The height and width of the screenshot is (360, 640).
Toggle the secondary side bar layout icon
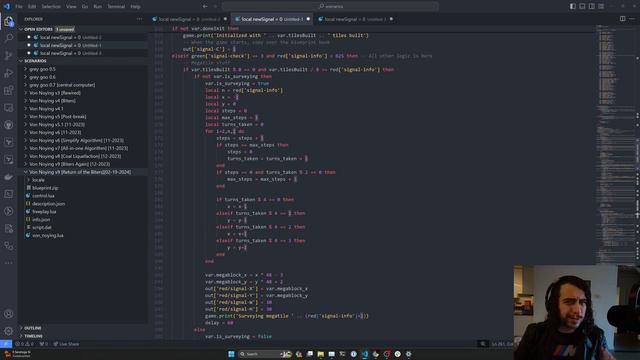591,6
